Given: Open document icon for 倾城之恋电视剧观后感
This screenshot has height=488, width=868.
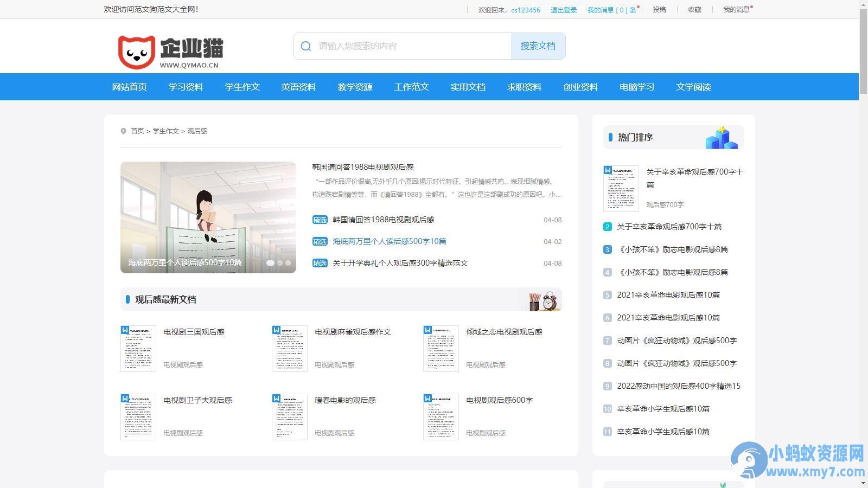Looking at the screenshot, I should 441,349.
